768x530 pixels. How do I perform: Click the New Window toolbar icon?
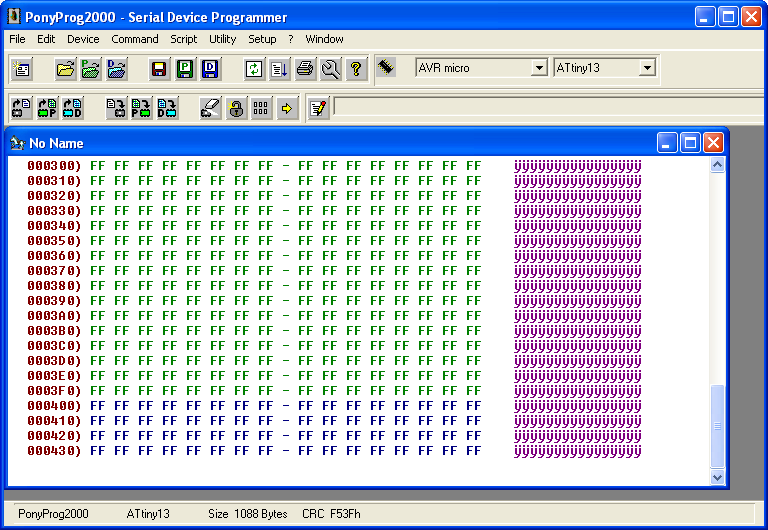click(22, 69)
